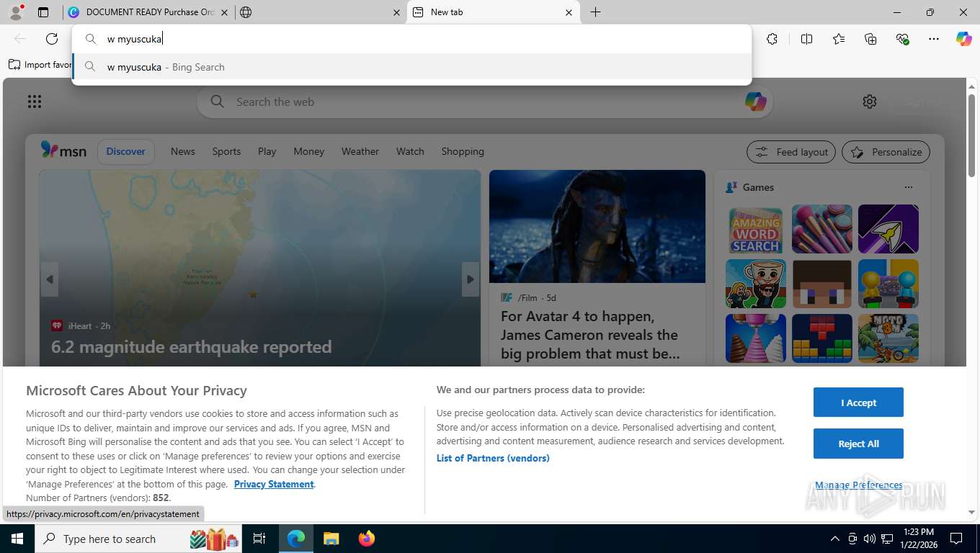
Task: Open the blocky Minecraft face game thumbnail
Action: (821, 284)
